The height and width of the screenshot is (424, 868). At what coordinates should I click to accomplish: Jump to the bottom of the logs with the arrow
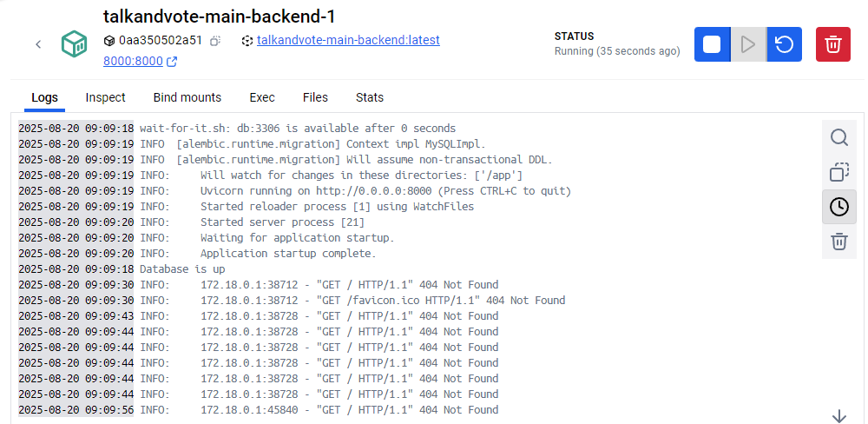839,415
